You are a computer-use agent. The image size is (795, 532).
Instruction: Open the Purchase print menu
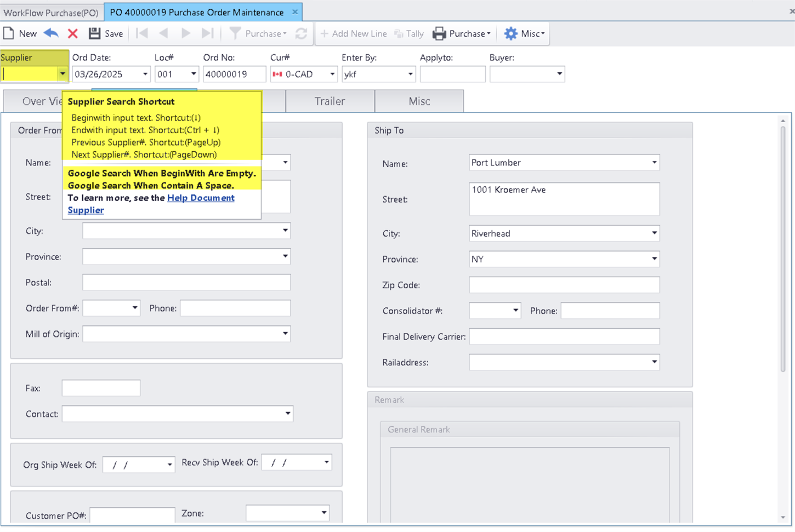(x=462, y=33)
